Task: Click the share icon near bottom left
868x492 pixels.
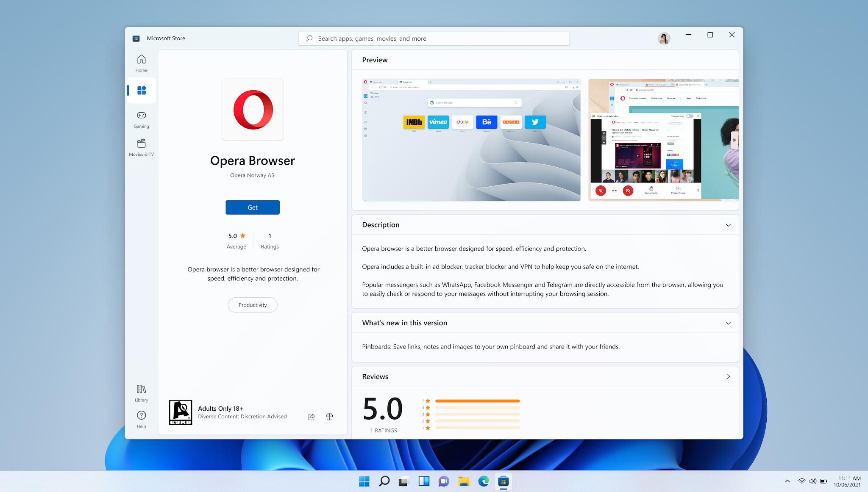Action: click(x=311, y=416)
